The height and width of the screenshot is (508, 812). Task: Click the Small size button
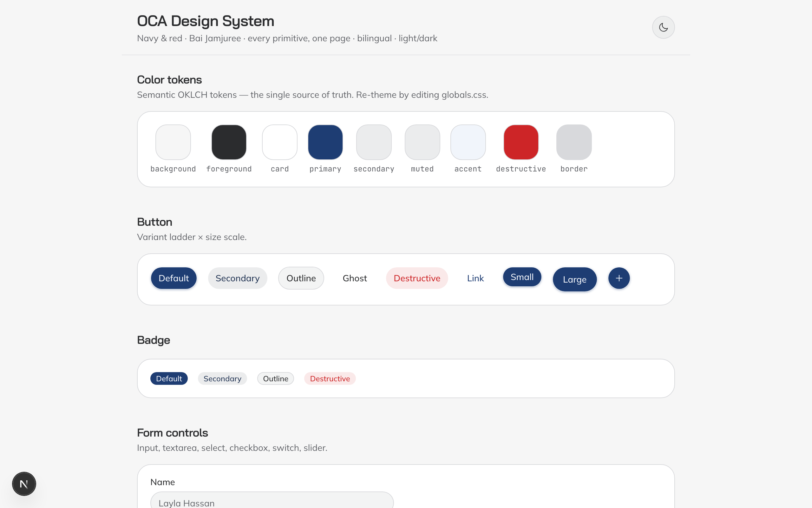coord(522,277)
